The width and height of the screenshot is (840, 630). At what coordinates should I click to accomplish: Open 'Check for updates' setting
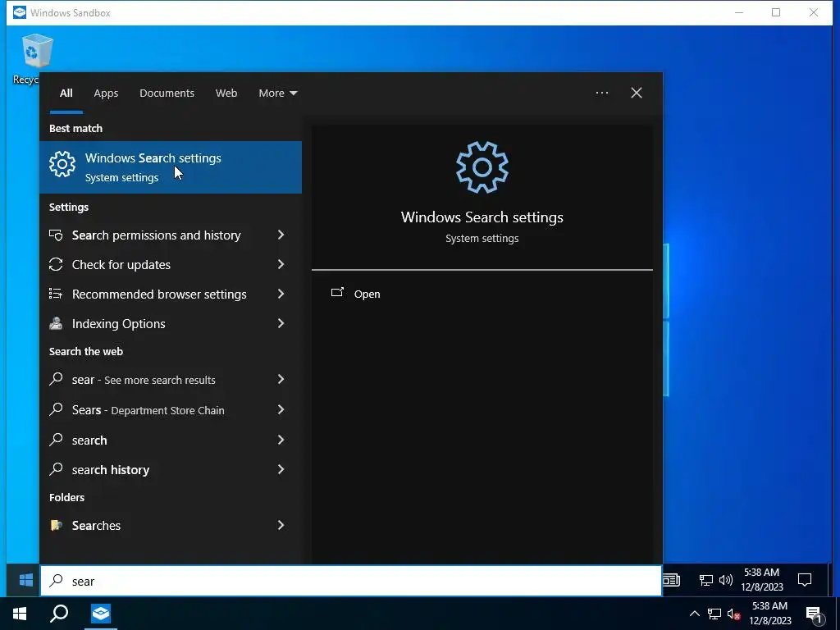[x=121, y=264]
